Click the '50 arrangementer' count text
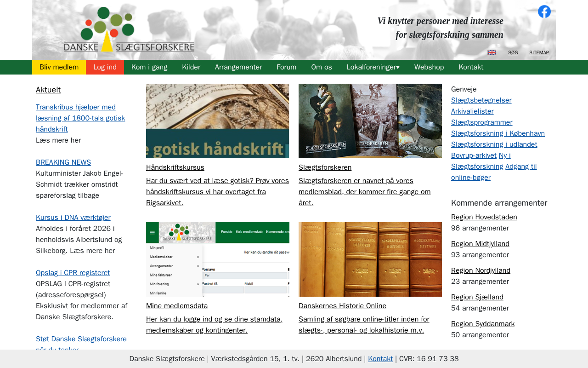 (x=480, y=335)
